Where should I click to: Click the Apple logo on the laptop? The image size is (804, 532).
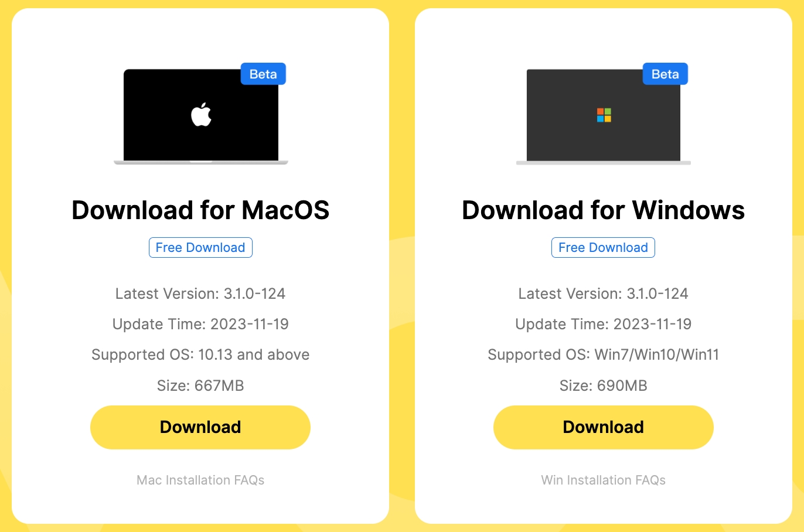point(201,114)
